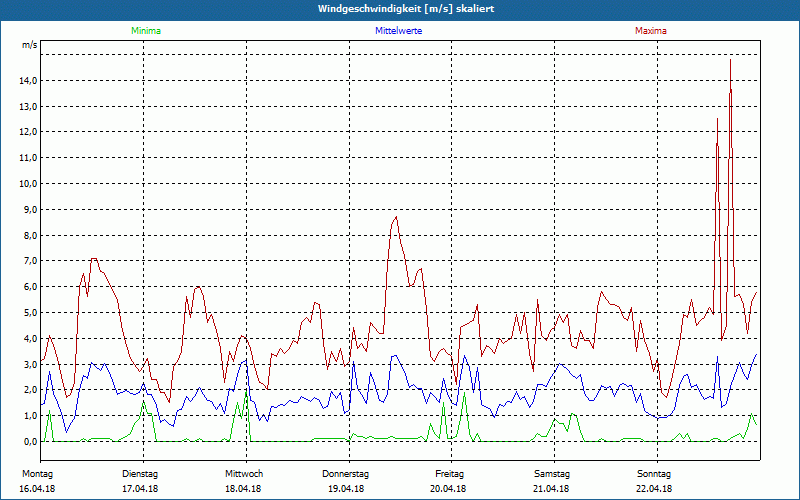800x500 pixels.
Task: Click the 11,0 y-axis value
Action: (29, 158)
